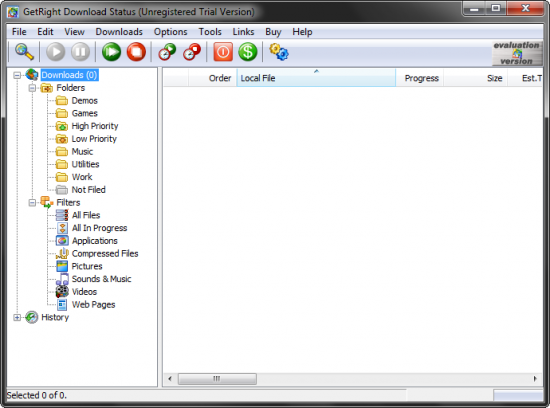Screen dimensions: 550x408
Task: Select the Filters tree label
Action: click(68, 202)
